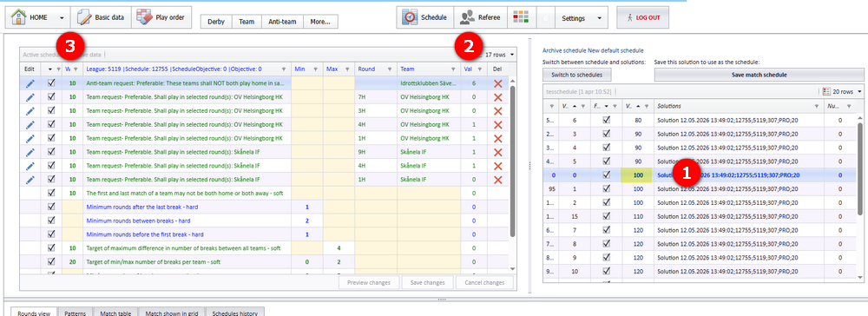
Task: Click the colored grid icon button
Action: tap(521, 17)
